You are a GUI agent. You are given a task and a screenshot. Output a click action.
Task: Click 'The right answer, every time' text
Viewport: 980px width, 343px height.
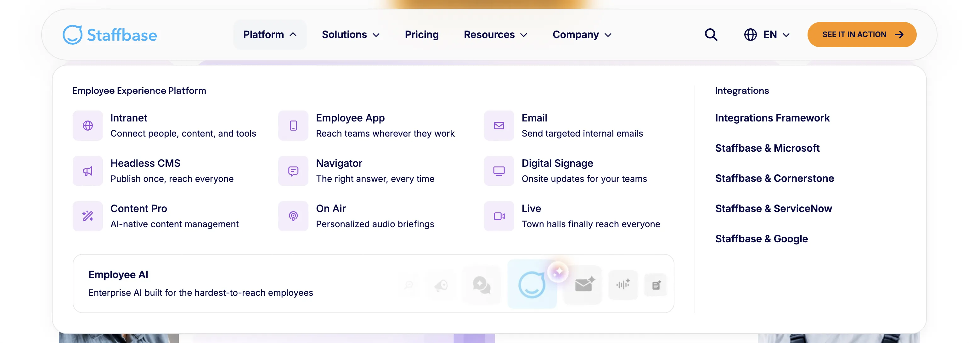point(375,179)
